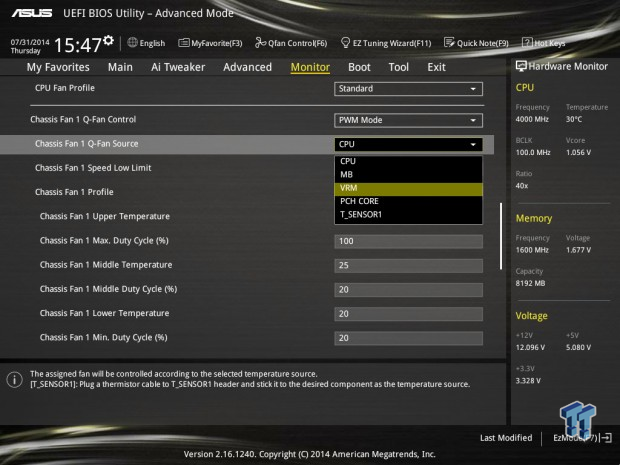Select VRM as temperature source
The width and height of the screenshot is (620, 465).
(408, 188)
